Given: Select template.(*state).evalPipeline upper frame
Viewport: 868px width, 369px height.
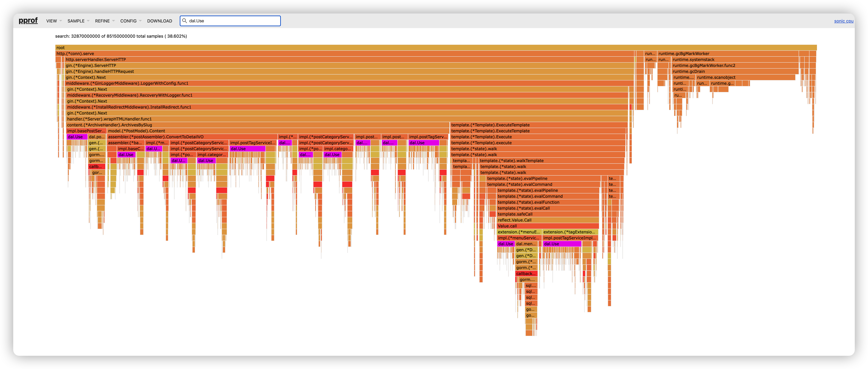Looking at the screenshot, I should (543, 178).
